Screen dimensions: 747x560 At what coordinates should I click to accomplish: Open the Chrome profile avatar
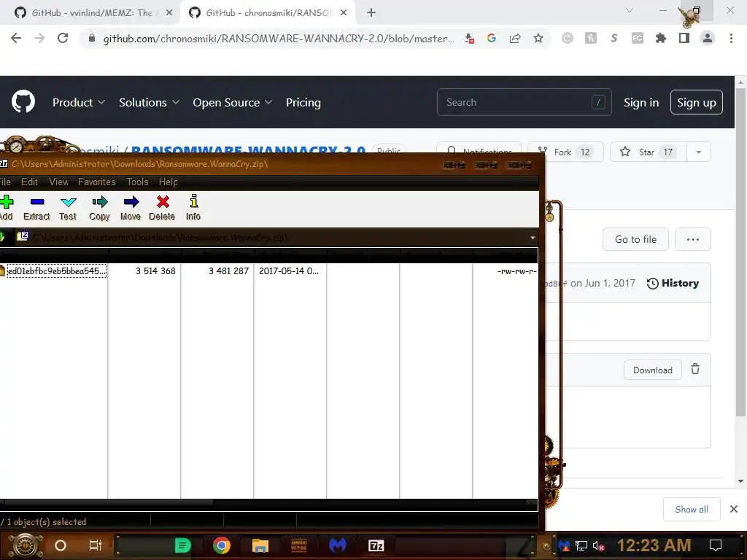point(708,38)
